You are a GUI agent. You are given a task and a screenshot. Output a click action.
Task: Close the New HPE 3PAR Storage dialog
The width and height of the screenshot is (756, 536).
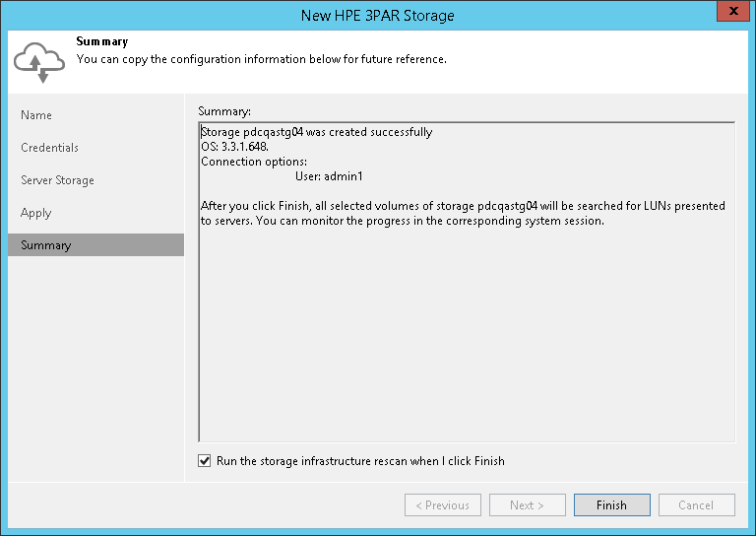(732, 11)
